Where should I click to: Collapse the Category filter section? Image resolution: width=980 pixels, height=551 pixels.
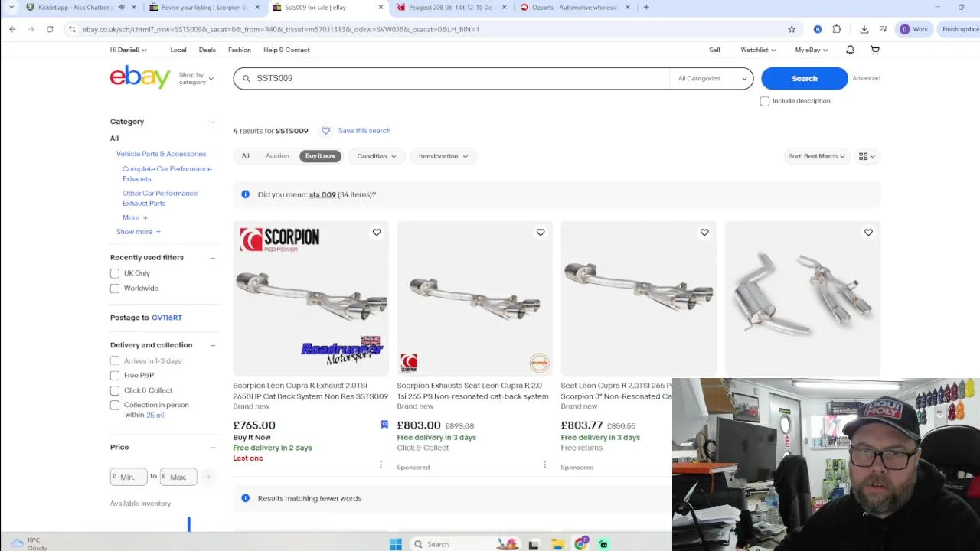tap(213, 122)
